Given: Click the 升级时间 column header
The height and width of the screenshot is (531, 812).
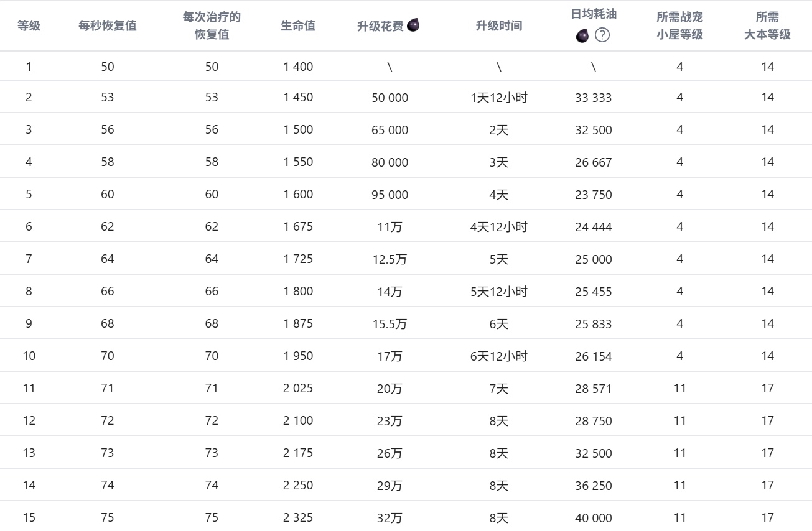Looking at the screenshot, I should tap(498, 27).
